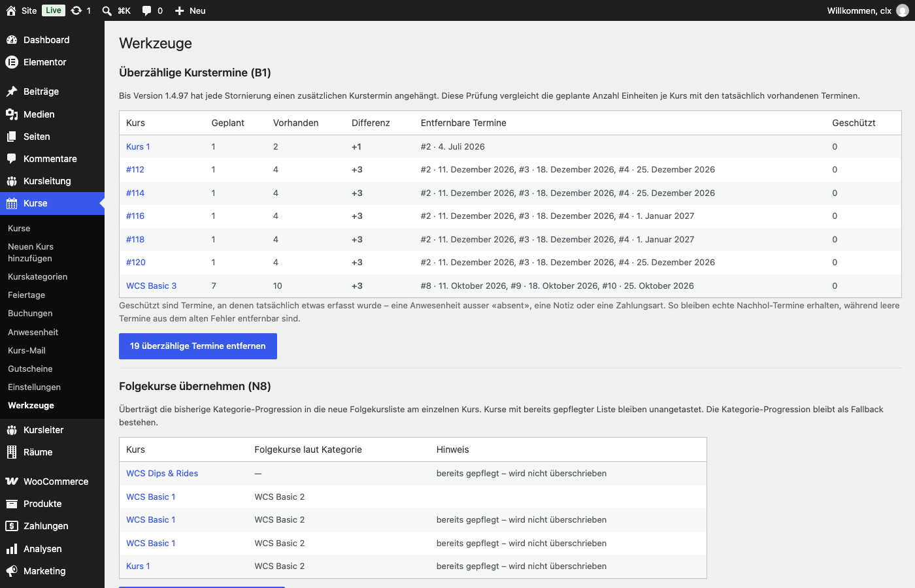
Task: Click the Site home icon in admin bar
Action: click(x=11, y=10)
